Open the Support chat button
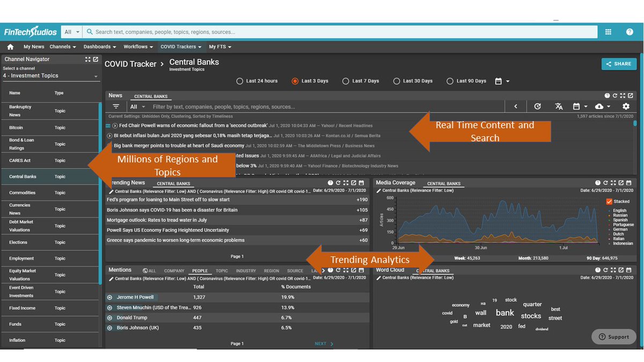644x362 pixels. [613, 337]
